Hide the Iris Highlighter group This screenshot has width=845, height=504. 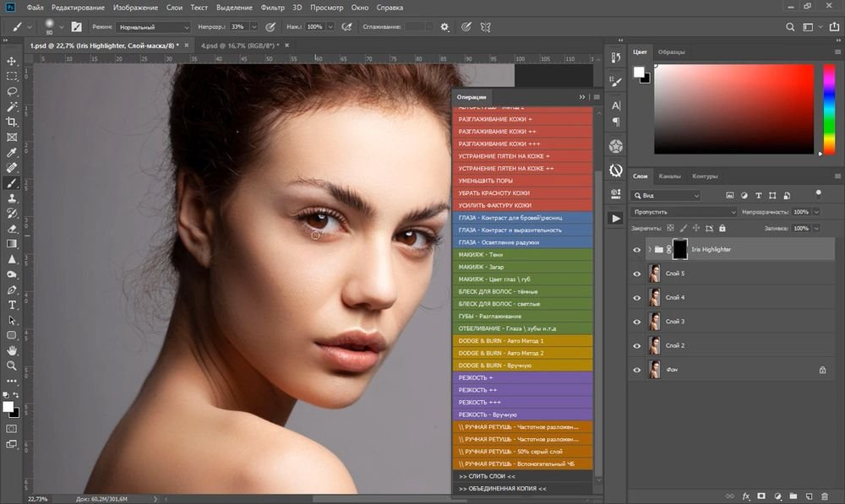(x=637, y=250)
